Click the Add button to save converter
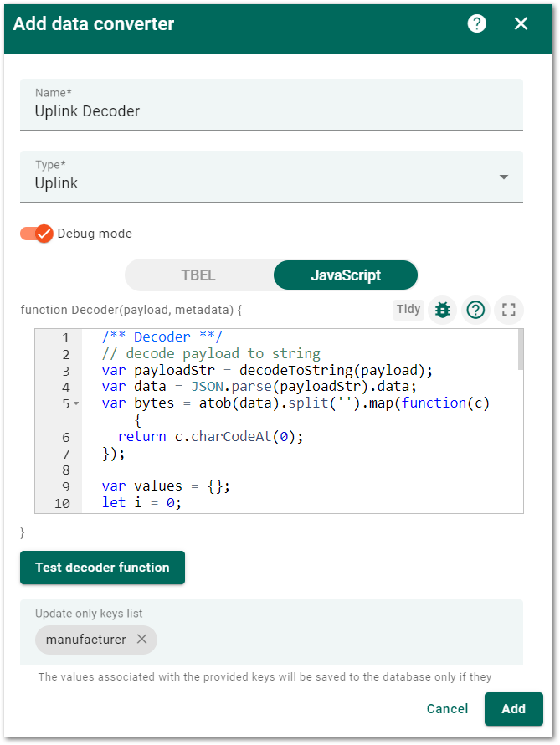Image resolution: width=560 pixels, height=745 pixels. pyautogui.click(x=513, y=708)
